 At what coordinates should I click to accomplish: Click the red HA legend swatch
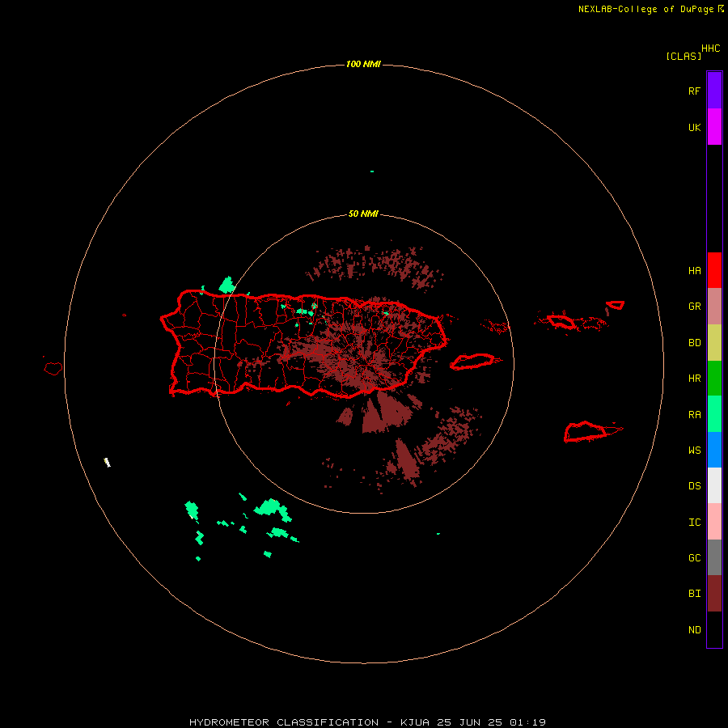tap(714, 270)
